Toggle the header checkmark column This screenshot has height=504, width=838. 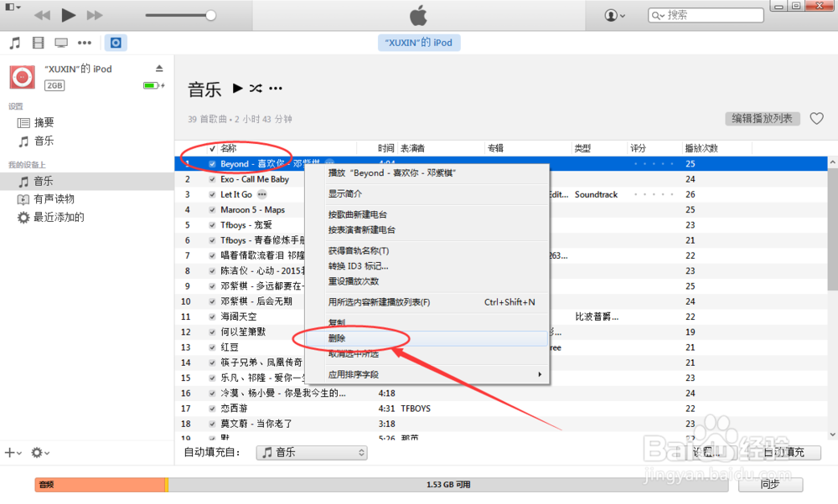point(212,148)
